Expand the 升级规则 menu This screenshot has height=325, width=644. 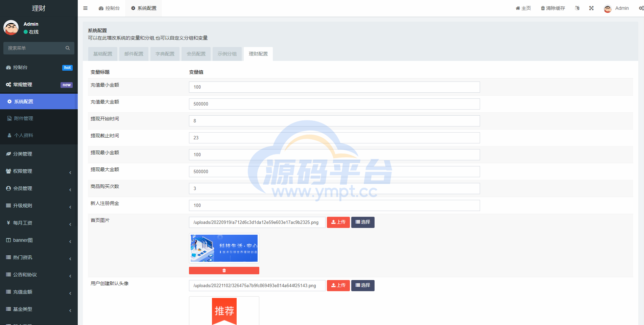(x=39, y=206)
